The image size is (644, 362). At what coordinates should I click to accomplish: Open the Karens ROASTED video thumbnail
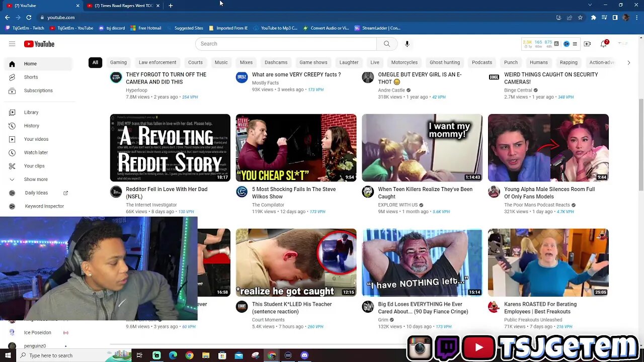coord(548,262)
